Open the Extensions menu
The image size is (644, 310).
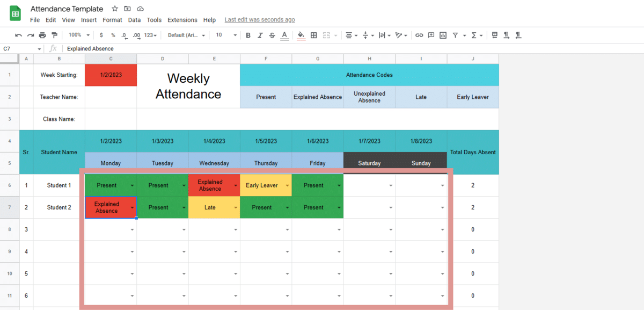(182, 20)
